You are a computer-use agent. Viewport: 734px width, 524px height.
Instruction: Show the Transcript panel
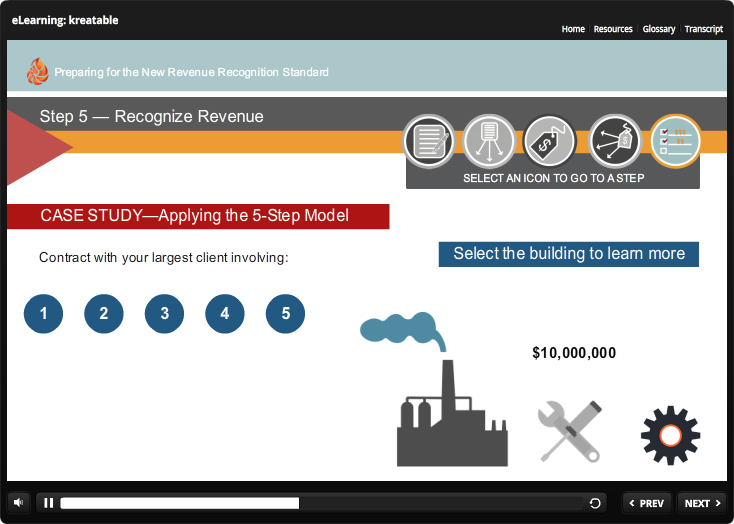click(x=704, y=29)
